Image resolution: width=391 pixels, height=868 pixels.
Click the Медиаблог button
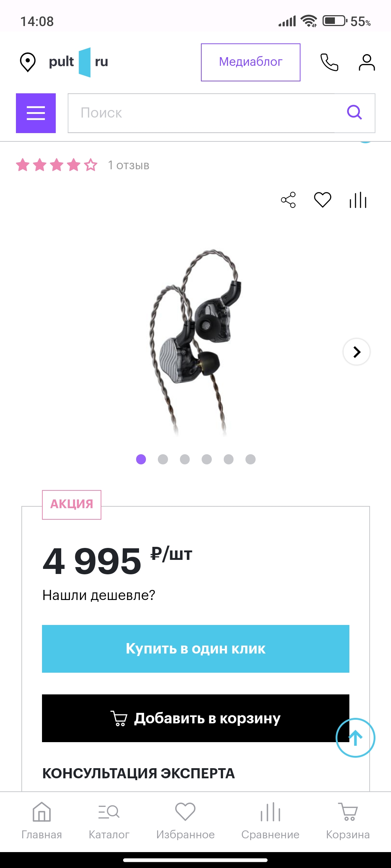pyautogui.click(x=251, y=62)
